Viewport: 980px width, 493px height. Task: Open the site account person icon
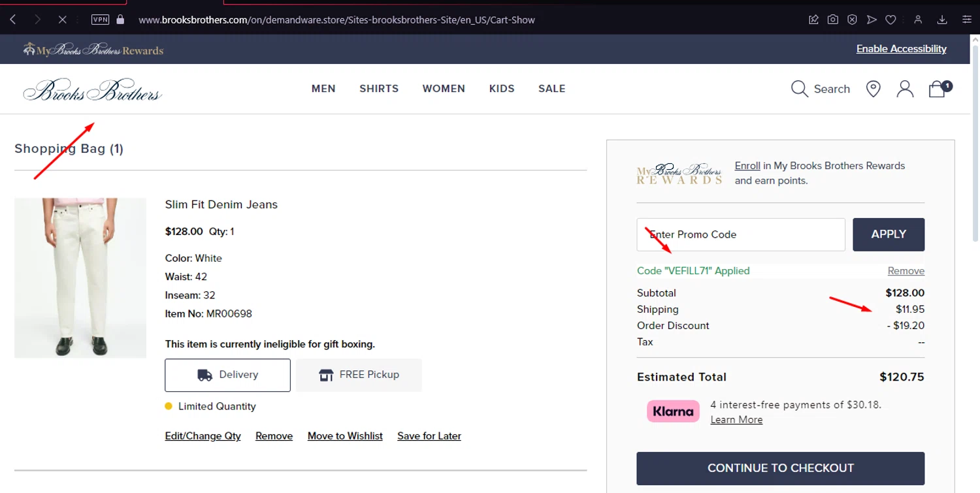[905, 89]
